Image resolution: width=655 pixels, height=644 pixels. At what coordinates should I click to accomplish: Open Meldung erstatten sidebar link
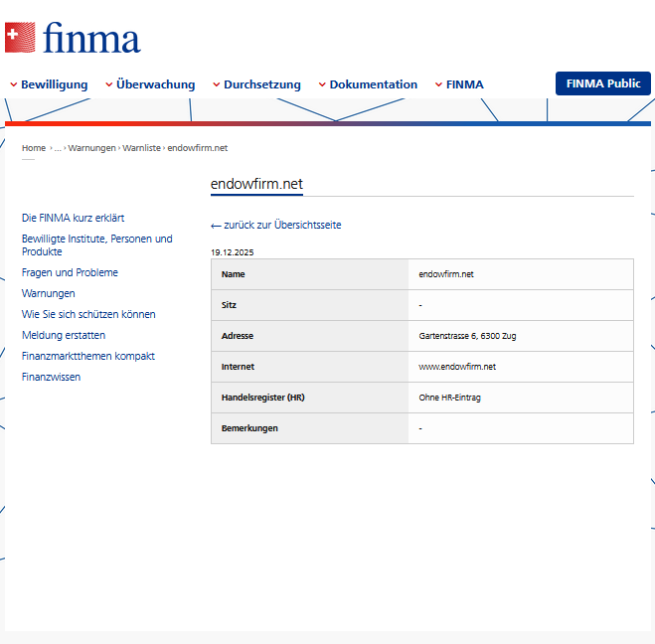(x=64, y=335)
